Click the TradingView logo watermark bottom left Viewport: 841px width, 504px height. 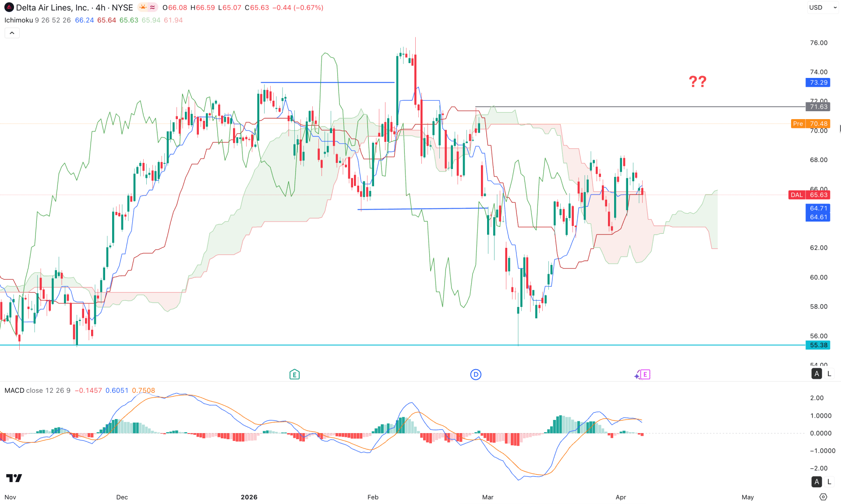point(14,478)
